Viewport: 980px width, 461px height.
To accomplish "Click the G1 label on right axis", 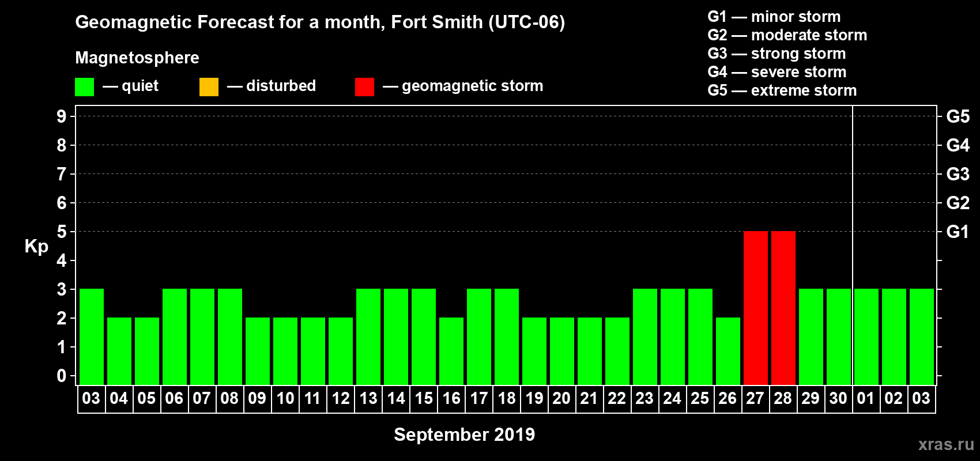I will [958, 232].
